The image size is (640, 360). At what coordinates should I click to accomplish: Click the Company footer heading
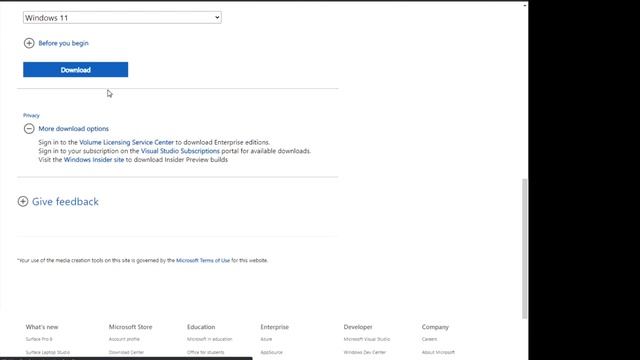tap(435, 327)
